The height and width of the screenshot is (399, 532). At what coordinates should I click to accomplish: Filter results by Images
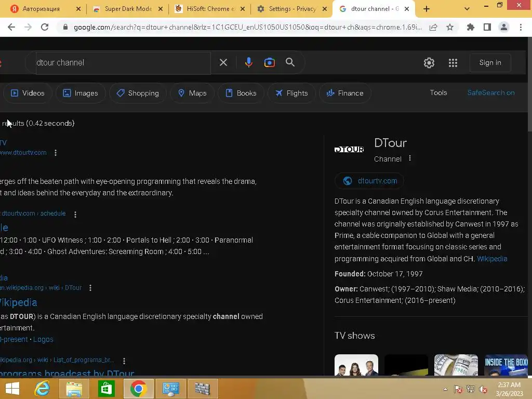81,93
